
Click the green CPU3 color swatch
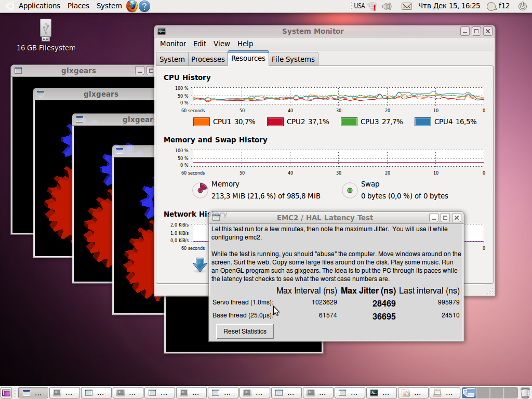349,122
